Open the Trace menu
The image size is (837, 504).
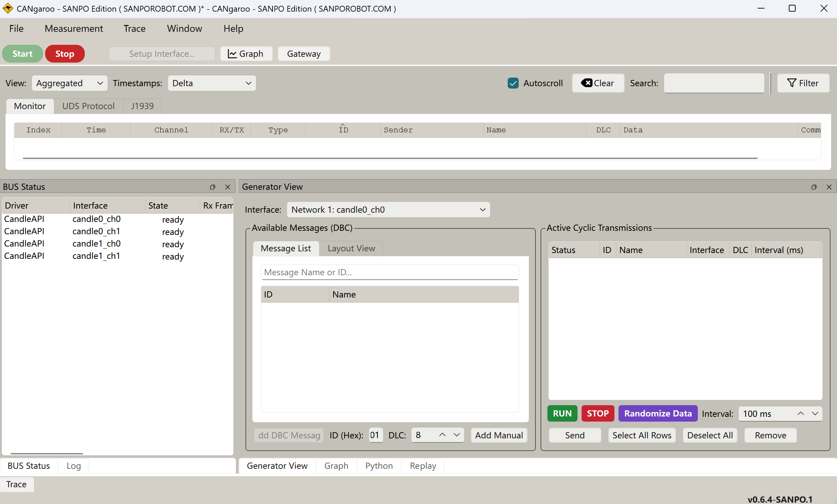[x=135, y=29]
